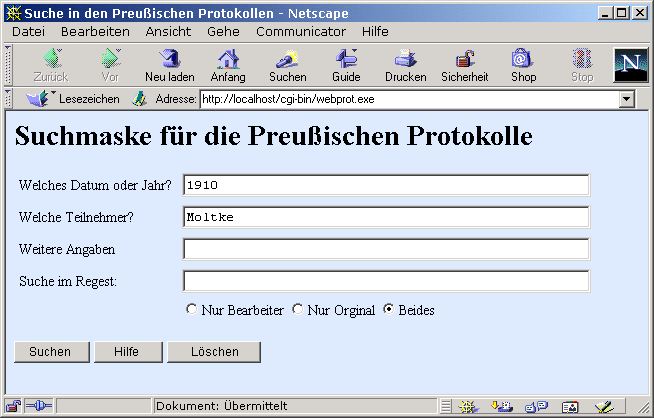Click the label 'Welche Teilnehmer?'
This screenshot has width=654, height=418.
tap(76, 217)
